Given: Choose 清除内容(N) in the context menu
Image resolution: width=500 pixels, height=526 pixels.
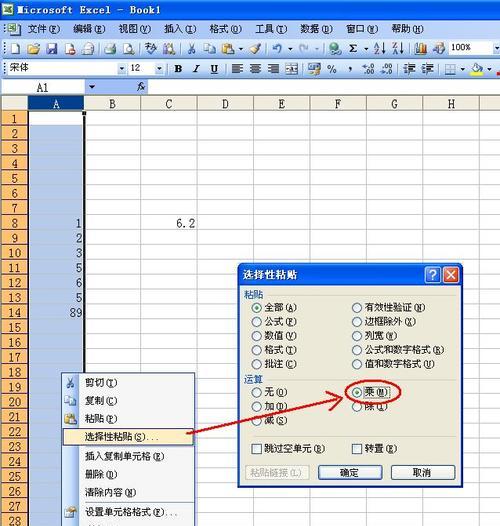Looking at the screenshot, I should 129,492.
